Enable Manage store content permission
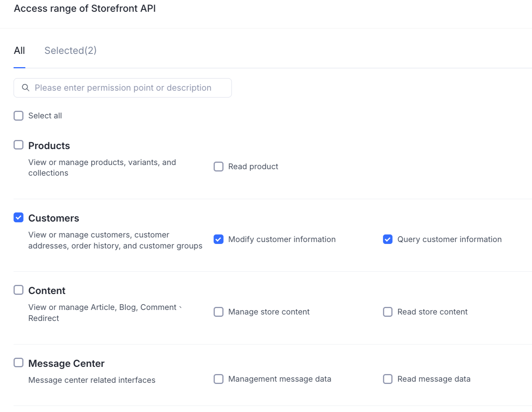 [x=219, y=312]
